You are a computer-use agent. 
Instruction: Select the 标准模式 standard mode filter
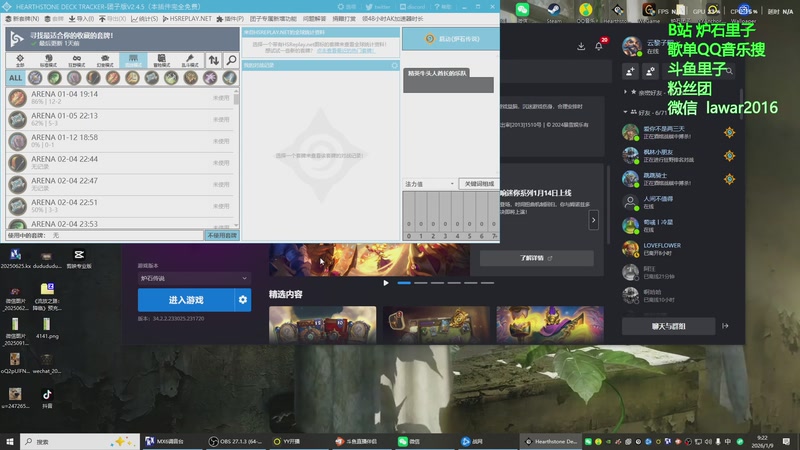[x=48, y=61]
